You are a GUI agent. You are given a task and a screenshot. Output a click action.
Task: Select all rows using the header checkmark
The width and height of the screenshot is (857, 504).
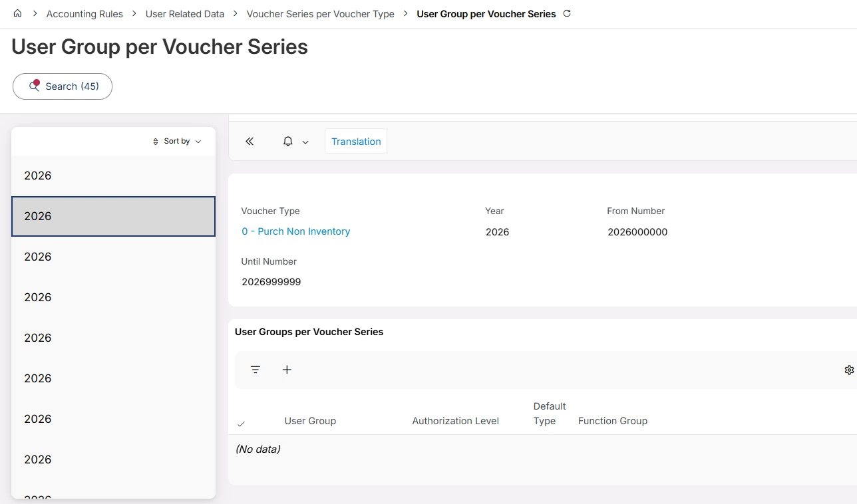click(x=241, y=424)
